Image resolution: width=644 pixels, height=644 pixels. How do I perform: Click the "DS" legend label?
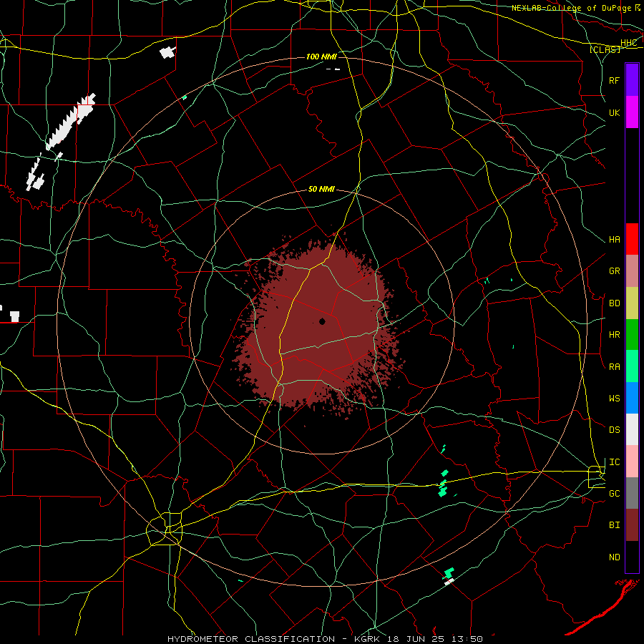tap(615, 430)
